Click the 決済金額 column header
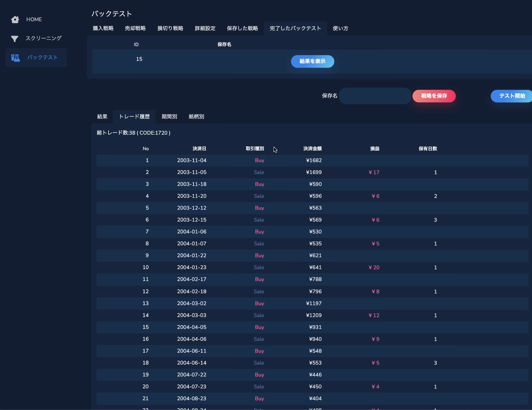The image size is (532, 410). (x=312, y=149)
